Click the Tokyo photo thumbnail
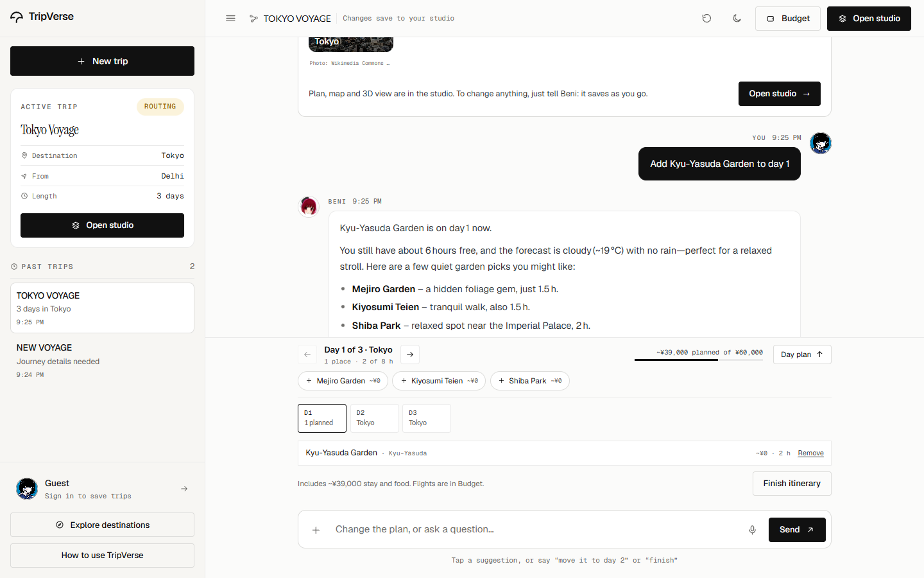 tap(351, 44)
